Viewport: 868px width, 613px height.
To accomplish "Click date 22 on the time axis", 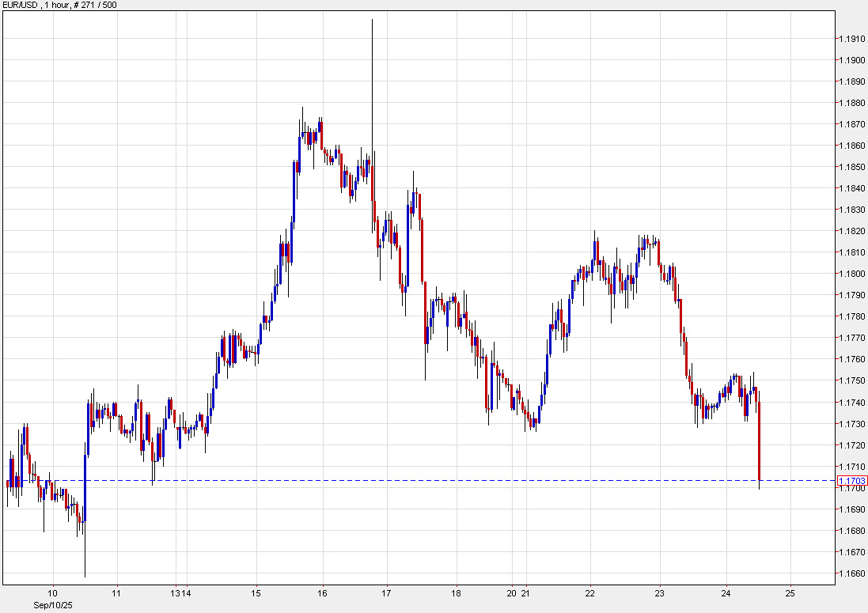I will point(590,593).
